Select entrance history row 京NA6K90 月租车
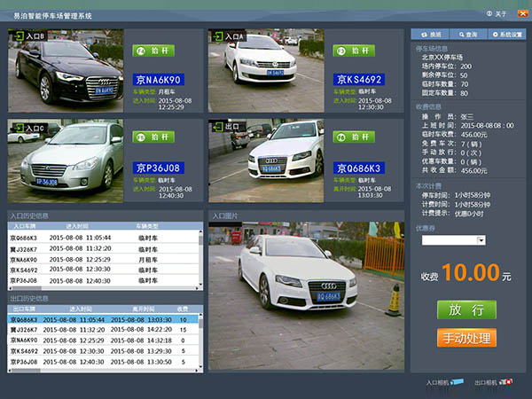Image resolution: width=532 pixels, height=399 pixels. pos(103,260)
